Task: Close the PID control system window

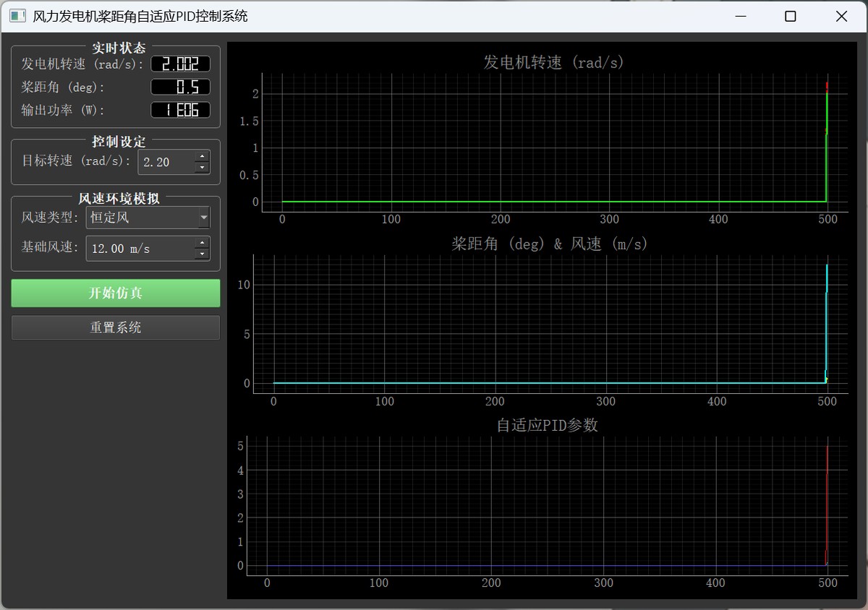Action: pyautogui.click(x=841, y=16)
